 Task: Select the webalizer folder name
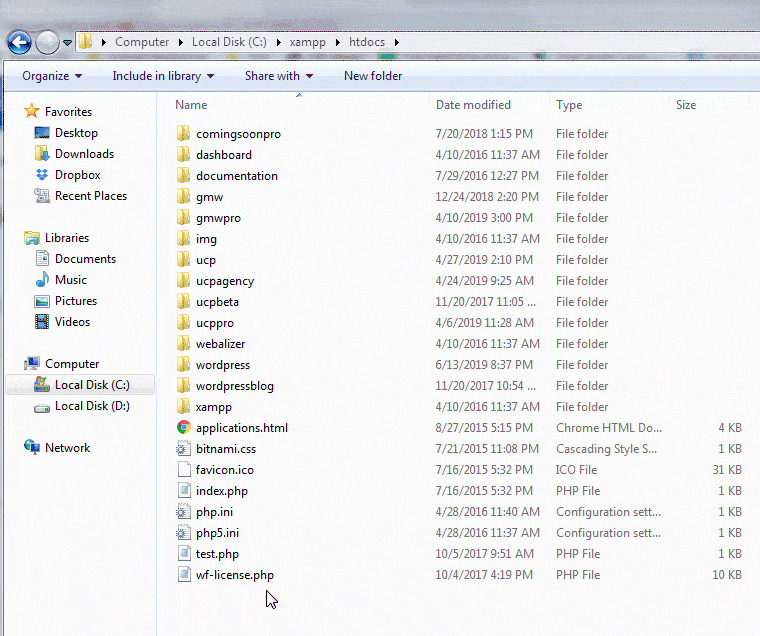pos(220,344)
